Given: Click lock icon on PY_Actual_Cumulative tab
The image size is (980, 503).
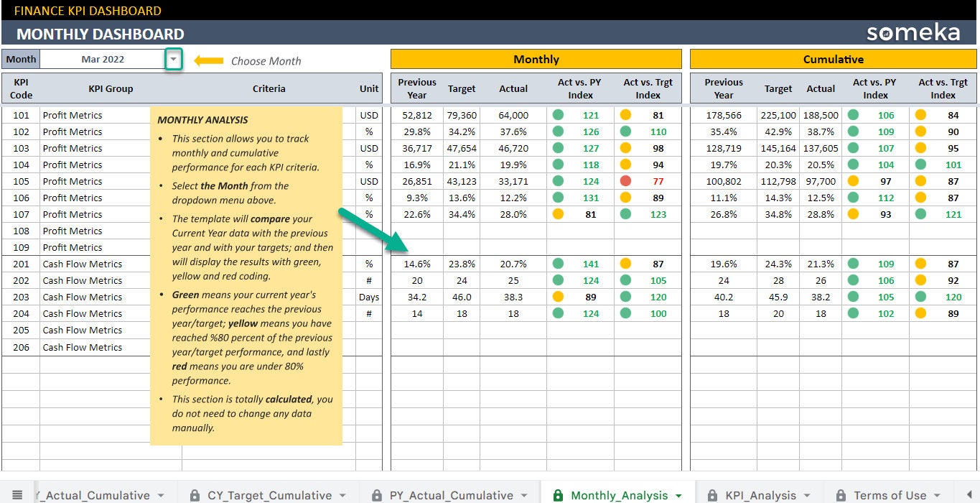Looking at the screenshot, I should click(x=376, y=495).
